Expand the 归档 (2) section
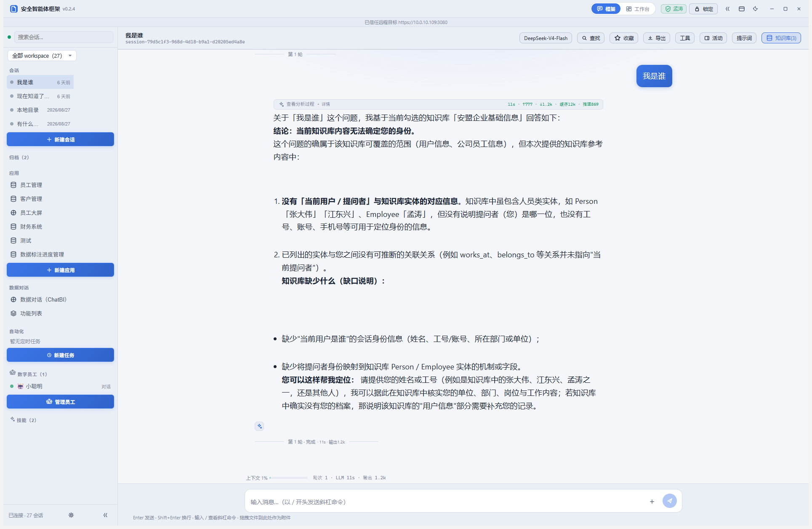The height and width of the screenshot is (529, 812). click(x=19, y=158)
